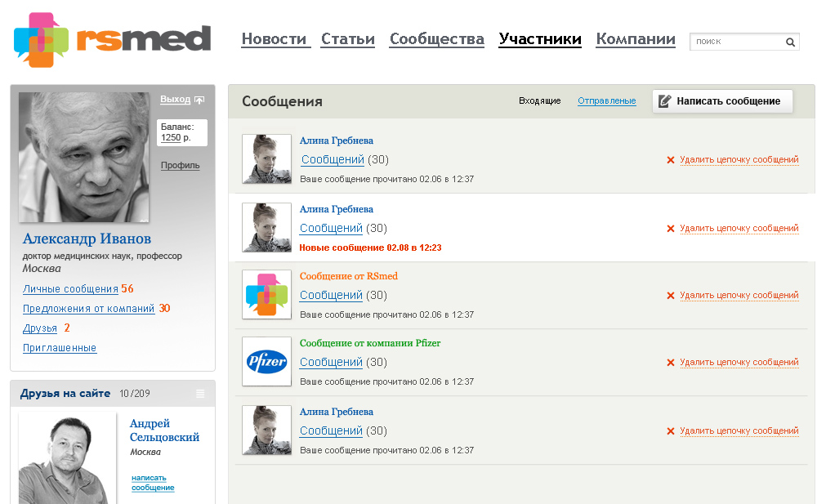
Task: Click Александр Иванов's profile photo
Action: point(83,157)
